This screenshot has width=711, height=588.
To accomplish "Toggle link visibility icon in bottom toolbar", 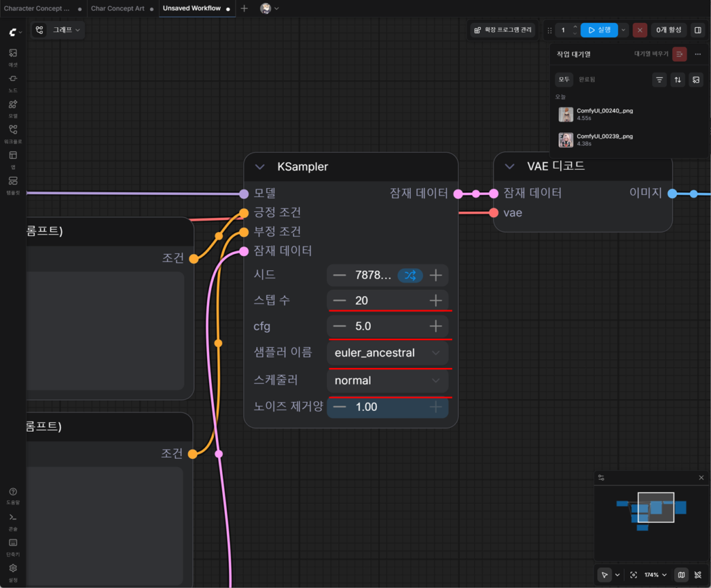I will pyautogui.click(x=698, y=575).
